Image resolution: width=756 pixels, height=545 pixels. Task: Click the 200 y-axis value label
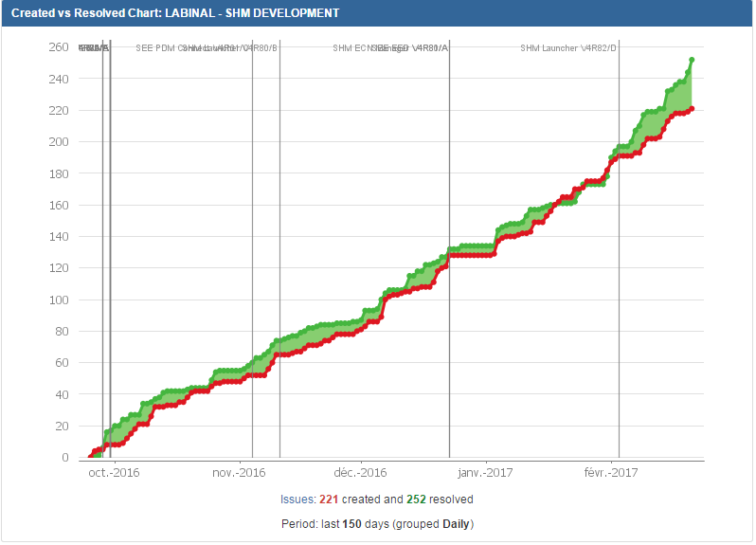pos(58,142)
